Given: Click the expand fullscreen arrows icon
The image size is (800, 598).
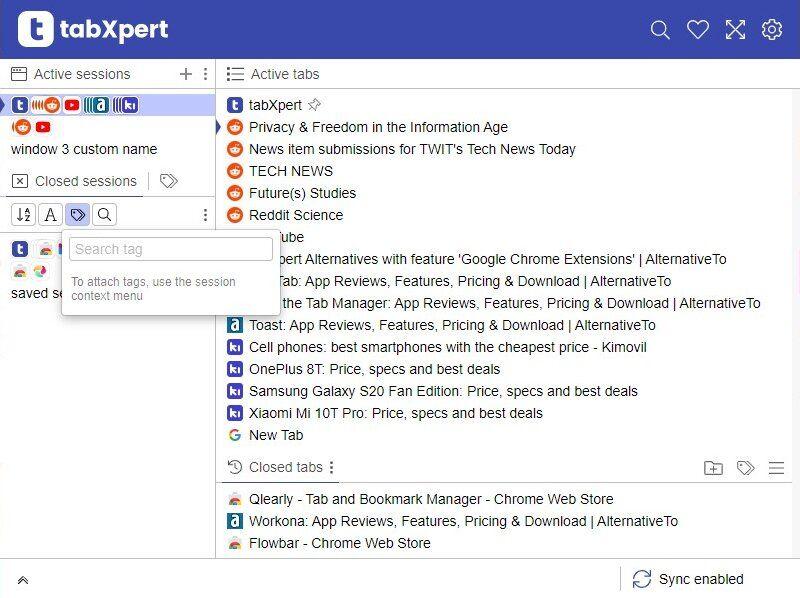Looking at the screenshot, I should [735, 30].
